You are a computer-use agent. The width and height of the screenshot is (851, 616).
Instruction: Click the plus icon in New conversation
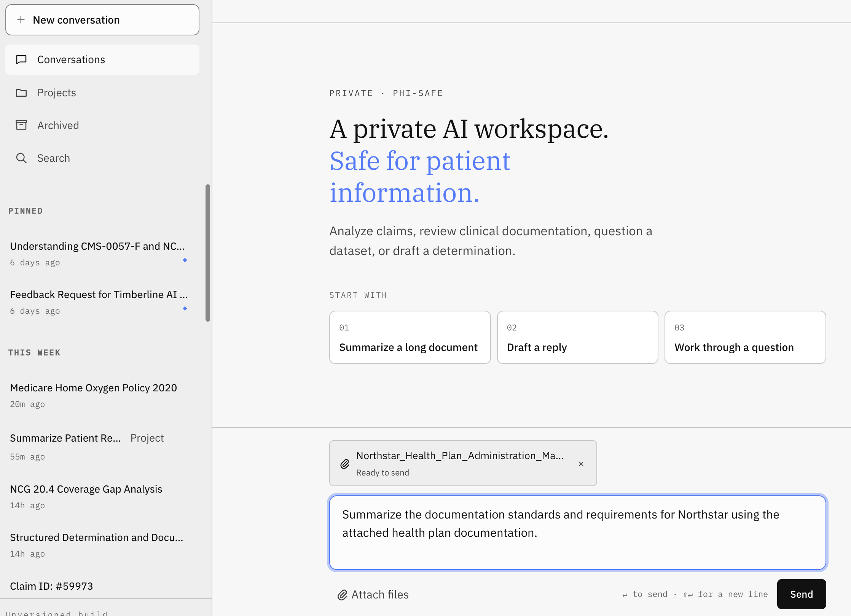pyautogui.click(x=21, y=20)
